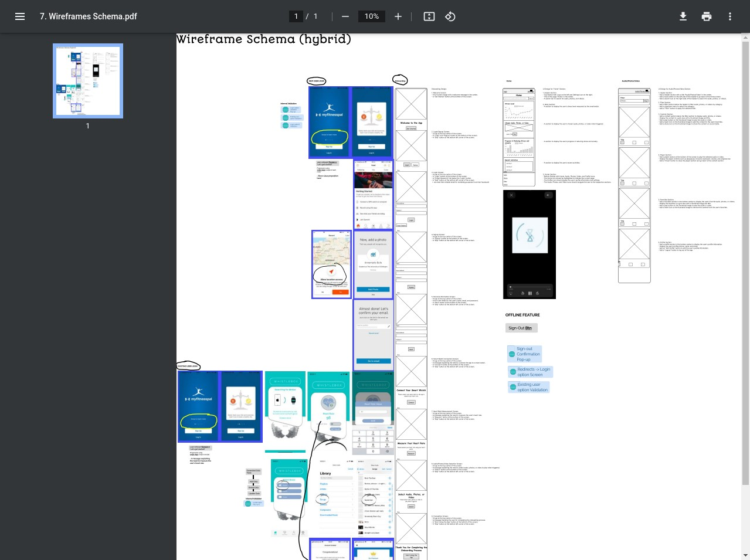Click the Existing user option Validation note
Screen dimensions: 750x560
point(528,386)
